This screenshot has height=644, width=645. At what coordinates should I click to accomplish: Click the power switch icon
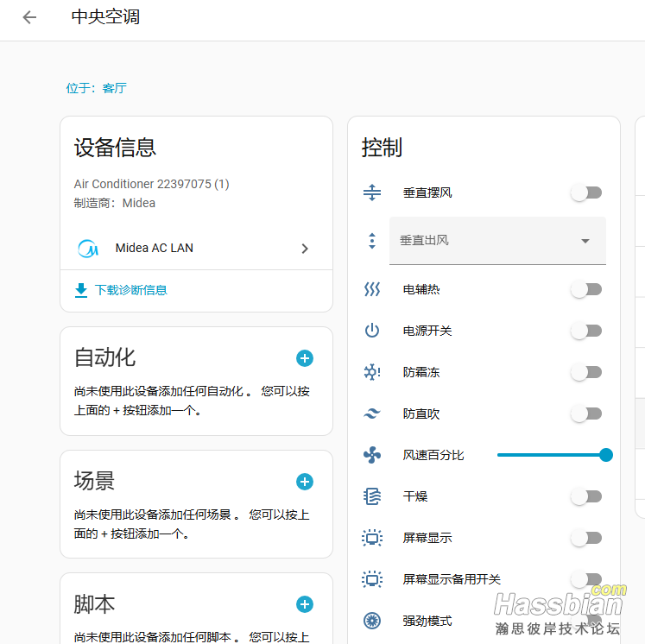coord(372,331)
